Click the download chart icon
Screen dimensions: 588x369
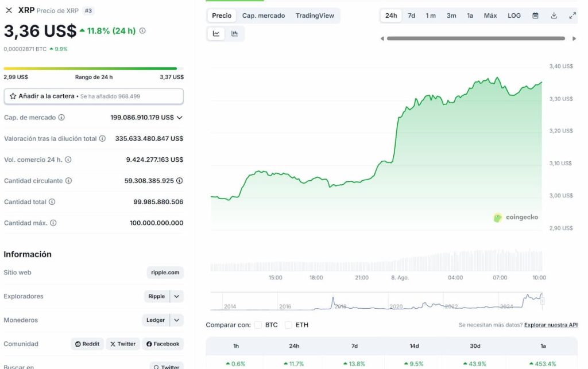554,15
